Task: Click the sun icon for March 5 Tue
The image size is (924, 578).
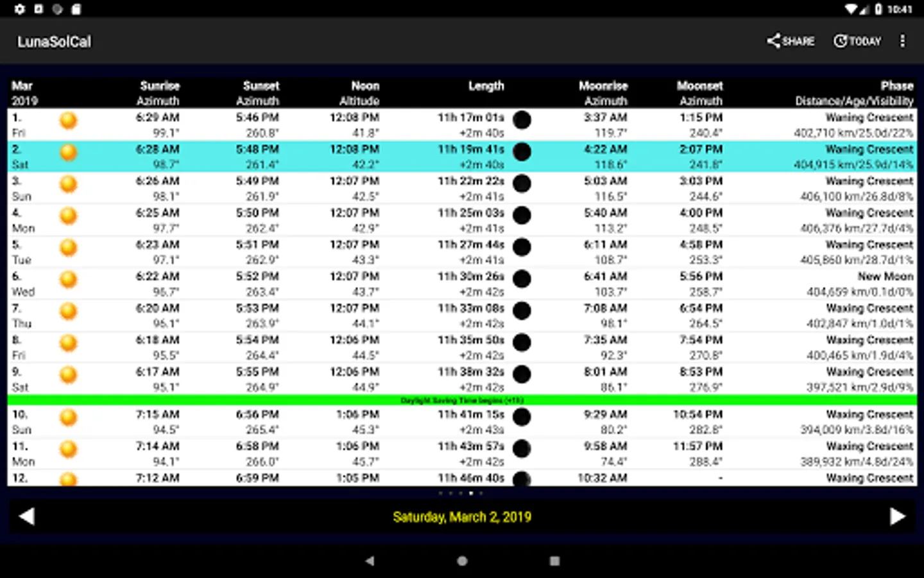Action: coord(68,248)
